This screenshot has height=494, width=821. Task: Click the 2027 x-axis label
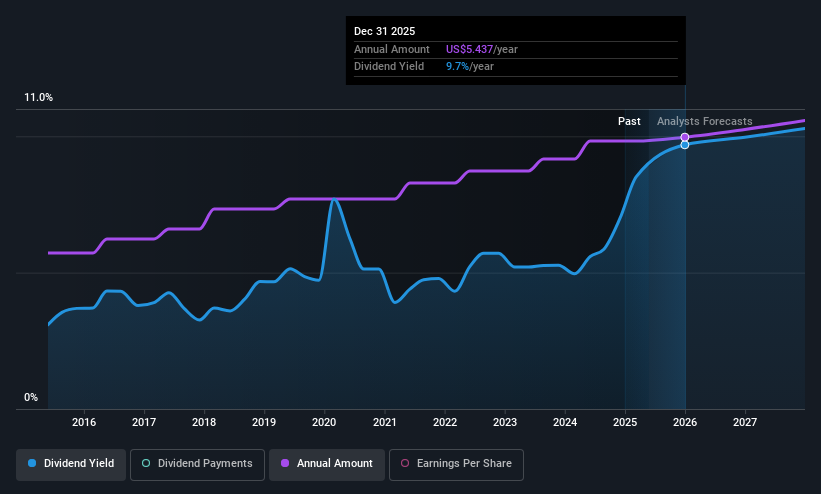point(745,422)
